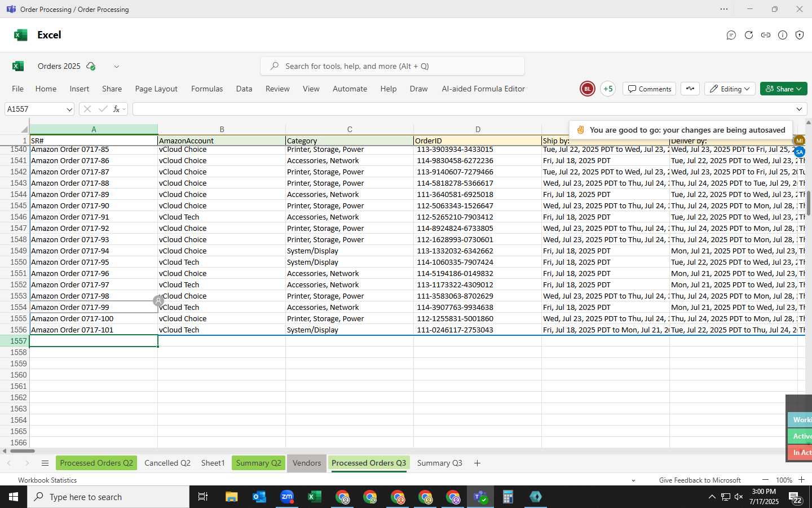The width and height of the screenshot is (812, 508).
Task: Open Task View in taskbar
Action: tap(203, 497)
